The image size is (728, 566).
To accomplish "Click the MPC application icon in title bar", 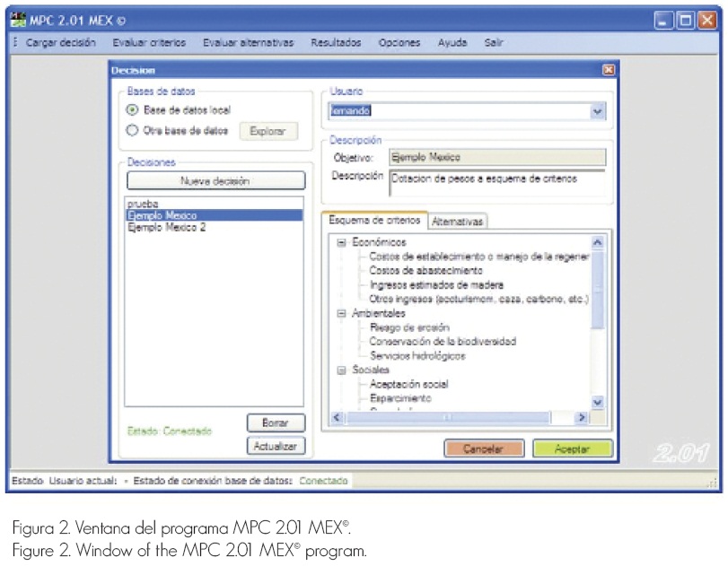I will [x=19, y=20].
